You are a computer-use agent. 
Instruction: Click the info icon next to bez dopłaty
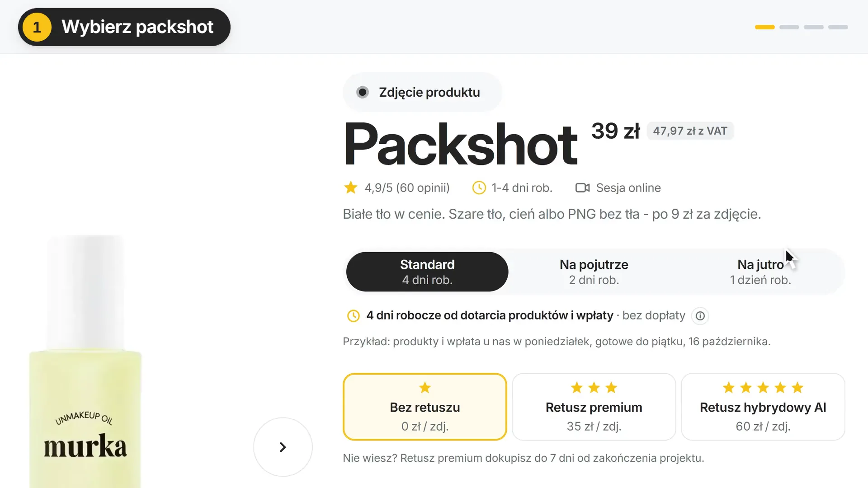point(700,316)
